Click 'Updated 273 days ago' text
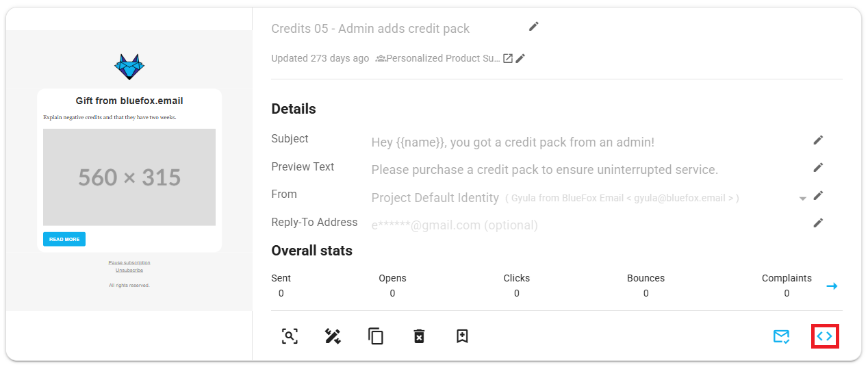868x365 pixels. pos(320,59)
